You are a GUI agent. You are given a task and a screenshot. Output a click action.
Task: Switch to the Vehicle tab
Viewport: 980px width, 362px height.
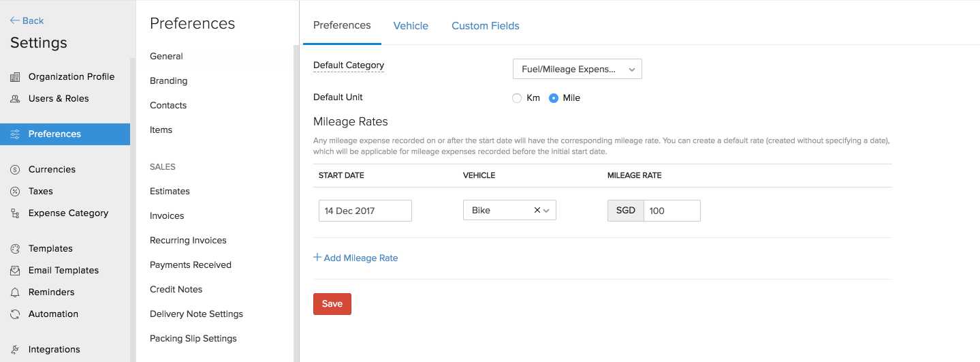[411, 26]
